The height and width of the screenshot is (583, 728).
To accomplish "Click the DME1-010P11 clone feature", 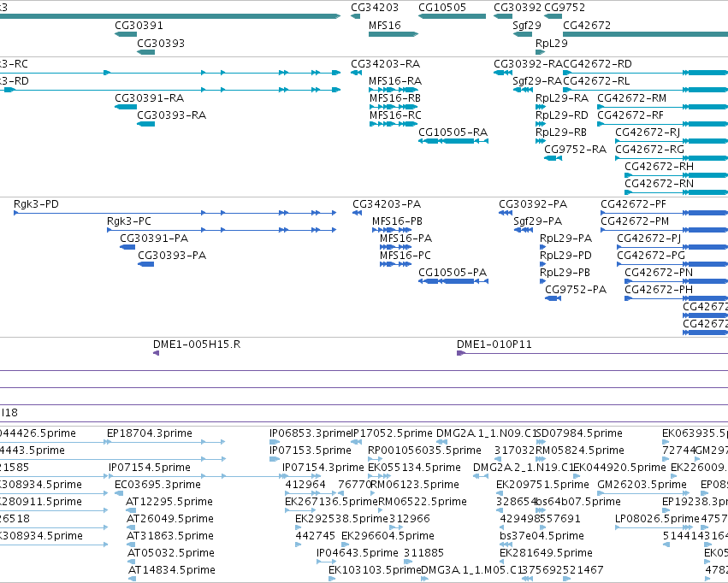I will coord(593,353).
